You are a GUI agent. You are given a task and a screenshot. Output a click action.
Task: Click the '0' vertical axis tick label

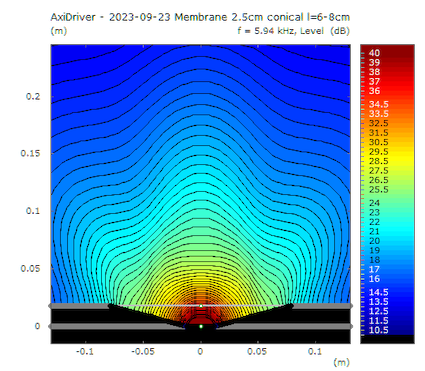[x=37, y=326]
